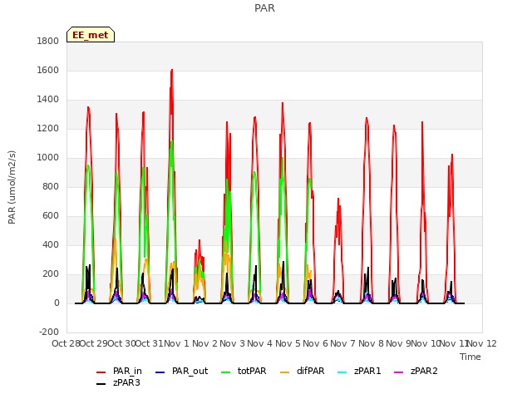Image resolution: width=532 pixels, height=399 pixels.
Task: Click the PAR chart title
Action: [x=264, y=8]
